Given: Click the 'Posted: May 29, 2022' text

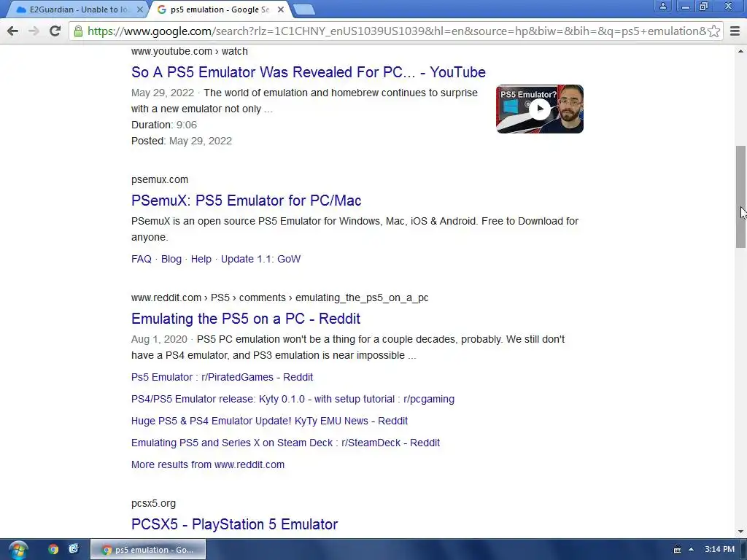Looking at the screenshot, I should click(182, 141).
